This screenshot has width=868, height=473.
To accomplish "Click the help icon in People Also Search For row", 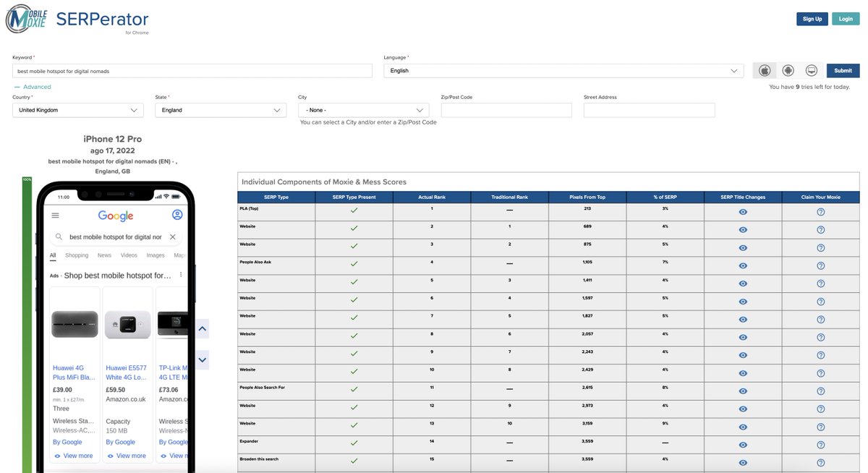I will point(821,391).
